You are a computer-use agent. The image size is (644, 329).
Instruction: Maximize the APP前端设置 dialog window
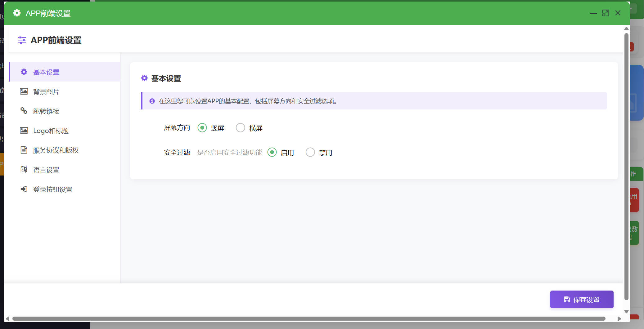point(606,13)
